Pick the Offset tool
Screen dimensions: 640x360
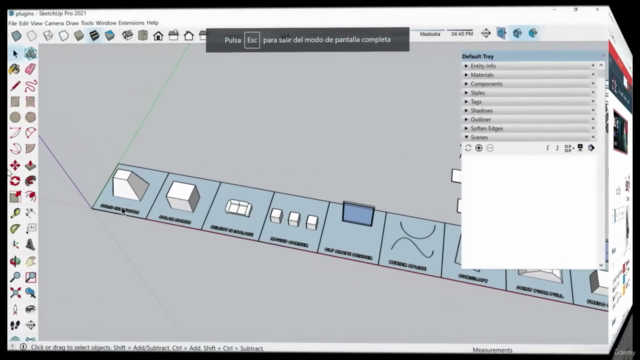pos(30,197)
